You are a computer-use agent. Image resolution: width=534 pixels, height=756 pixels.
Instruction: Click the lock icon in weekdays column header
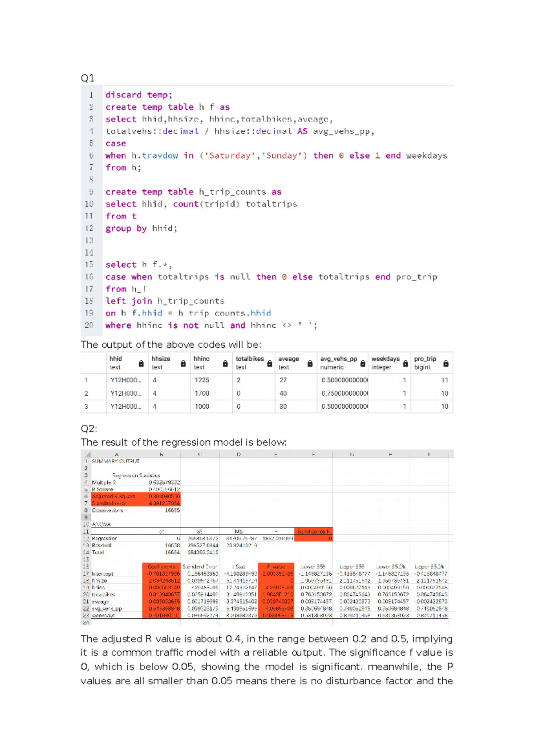click(405, 364)
